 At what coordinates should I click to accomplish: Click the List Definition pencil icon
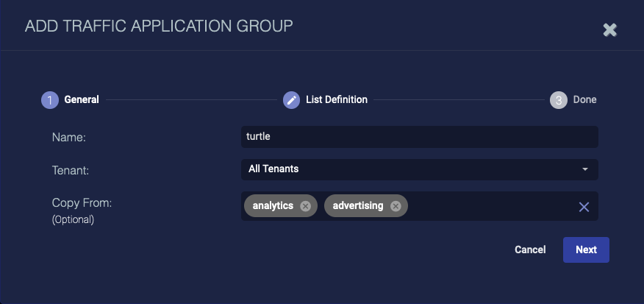pyautogui.click(x=292, y=100)
